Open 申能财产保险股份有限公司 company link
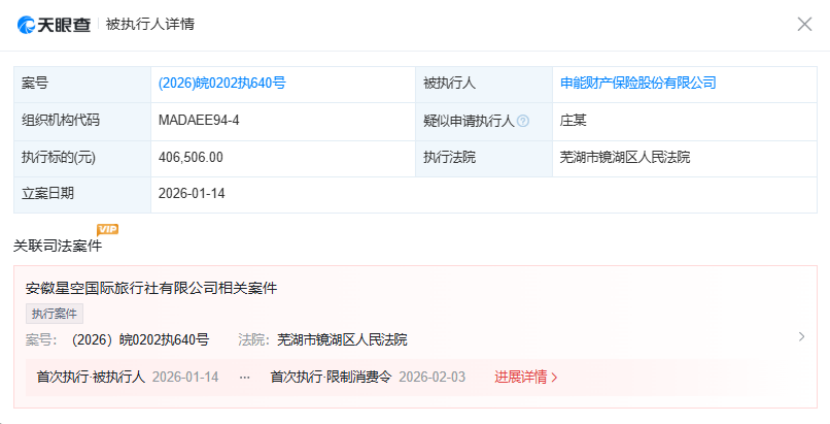Image resolution: width=830 pixels, height=424 pixels. (x=638, y=83)
